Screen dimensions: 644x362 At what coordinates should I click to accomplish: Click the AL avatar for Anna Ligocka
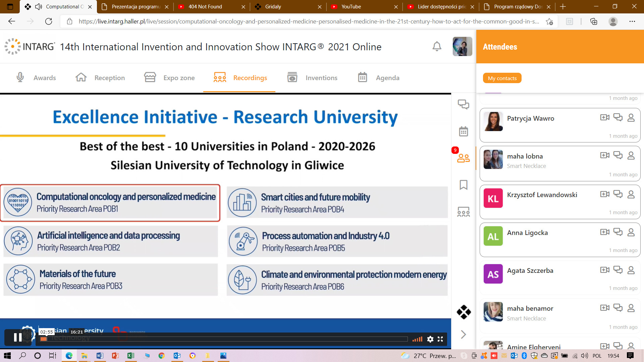[x=493, y=236]
